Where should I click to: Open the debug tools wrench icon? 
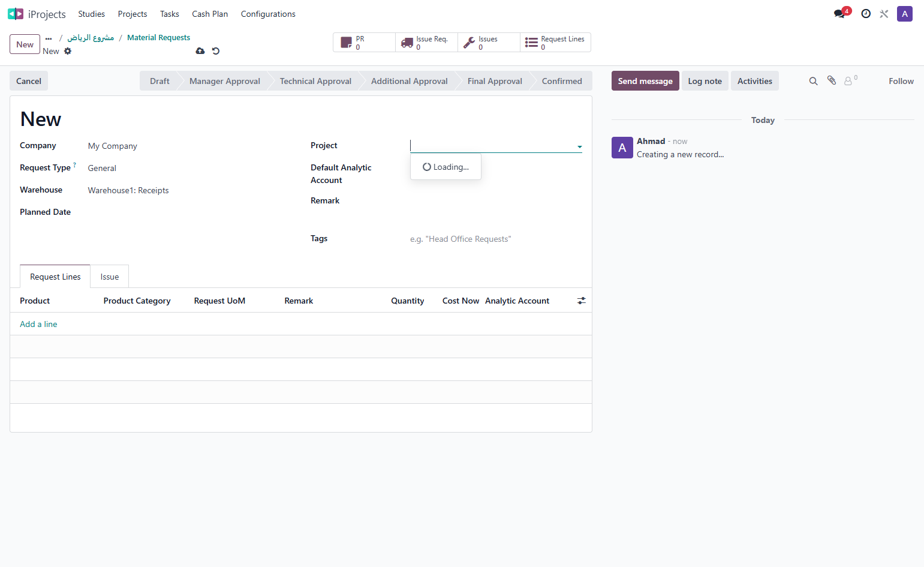[x=884, y=14]
